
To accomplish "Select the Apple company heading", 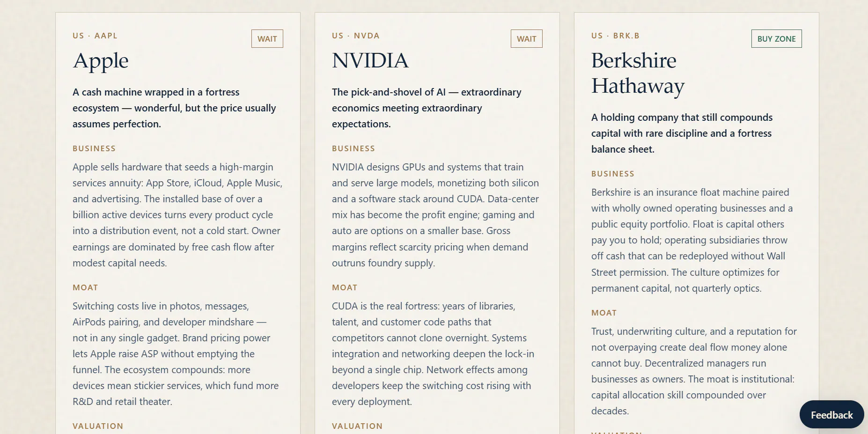I will 101,61.
